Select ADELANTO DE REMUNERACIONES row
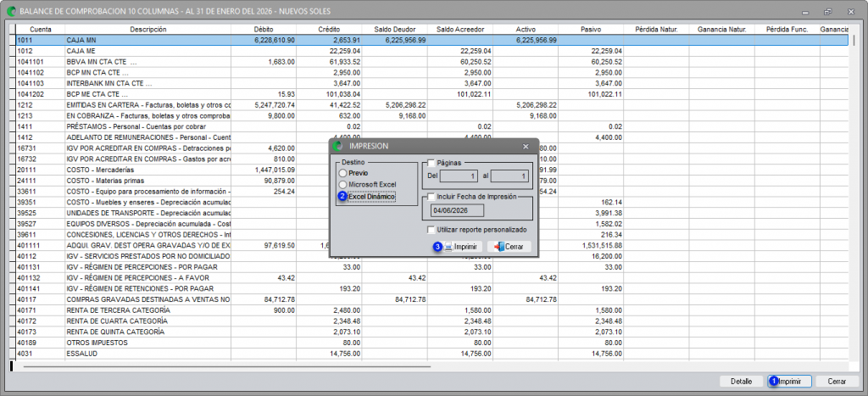 point(431,137)
